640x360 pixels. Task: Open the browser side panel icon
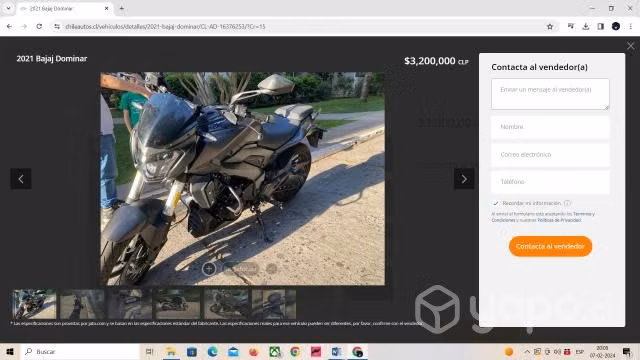click(x=600, y=27)
